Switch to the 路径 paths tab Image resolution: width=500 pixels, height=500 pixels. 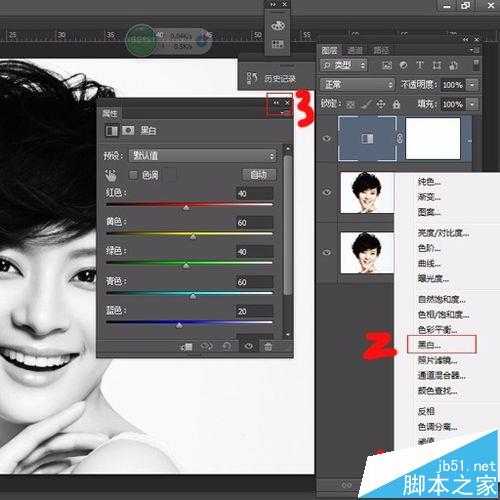coord(381,50)
